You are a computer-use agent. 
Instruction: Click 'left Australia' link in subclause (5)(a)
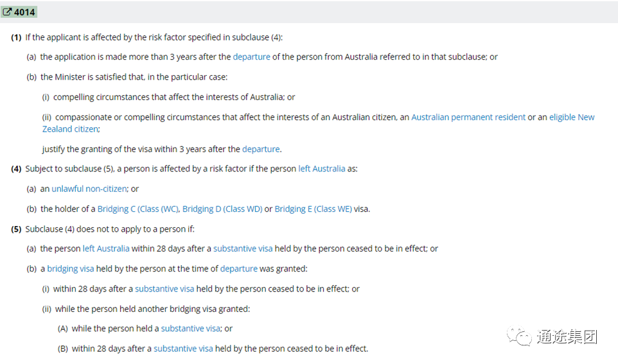106,248
